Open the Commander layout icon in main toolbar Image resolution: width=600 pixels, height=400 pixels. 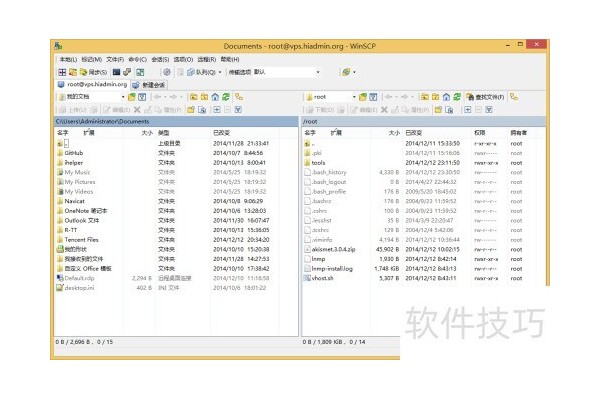[62, 72]
